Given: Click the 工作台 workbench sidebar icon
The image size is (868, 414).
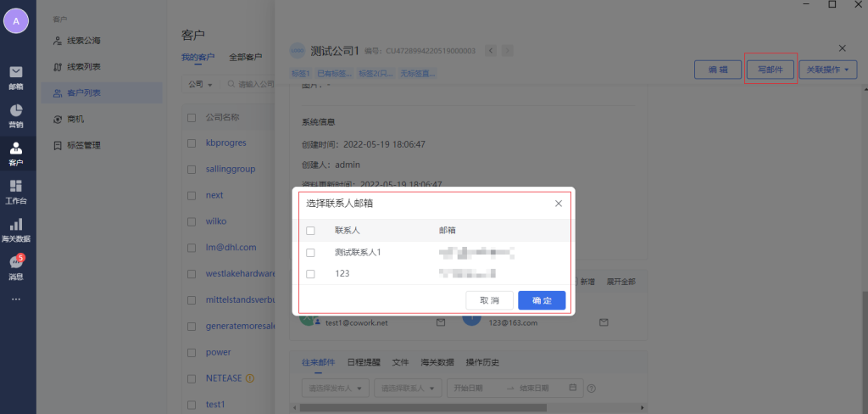Looking at the screenshot, I should pos(16,191).
